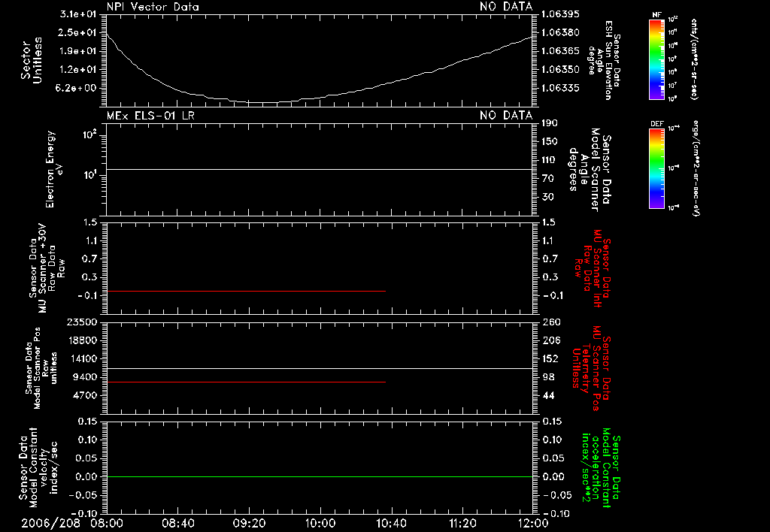Click the 1.06365 elevation tick value
Viewport: 770px width, 532px height.
pyautogui.click(x=561, y=51)
